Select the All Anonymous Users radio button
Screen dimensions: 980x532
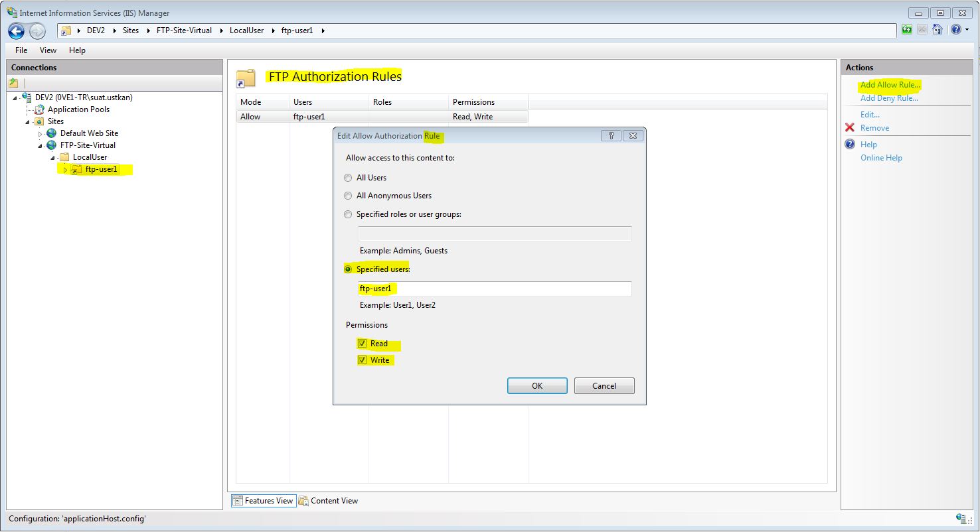tap(348, 196)
